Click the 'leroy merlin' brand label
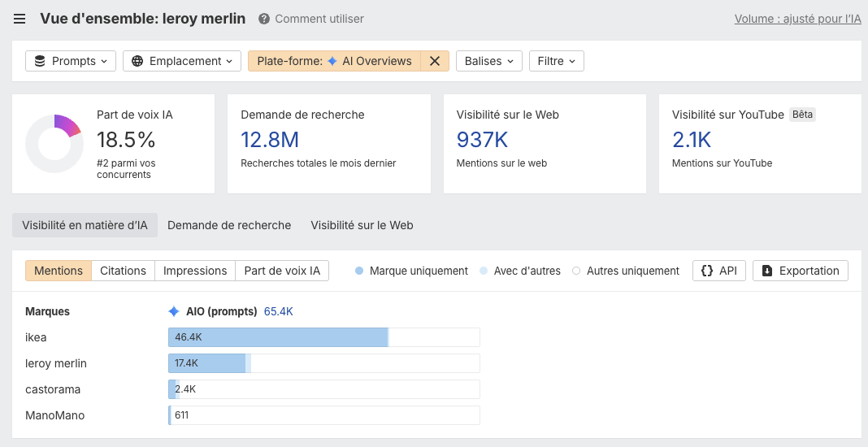Screen dimensions: 868x447 click(56, 363)
